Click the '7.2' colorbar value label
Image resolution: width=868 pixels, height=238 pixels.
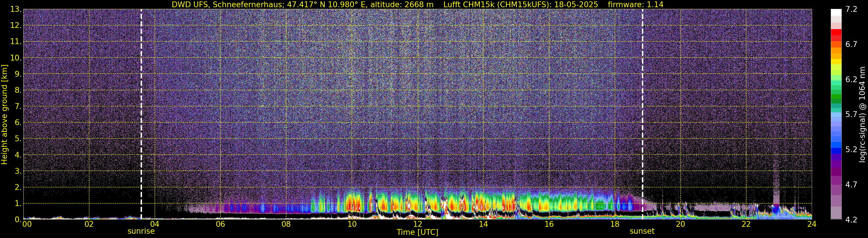point(851,9)
